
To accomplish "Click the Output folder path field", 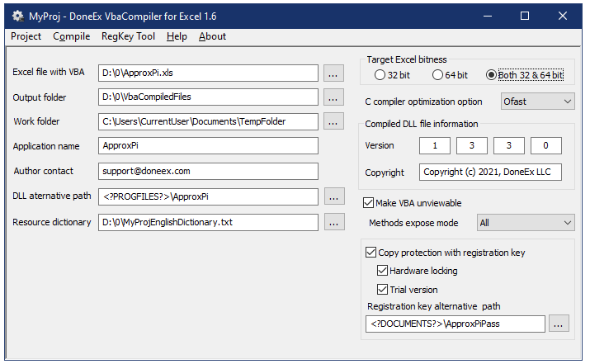I will [208, 97].
